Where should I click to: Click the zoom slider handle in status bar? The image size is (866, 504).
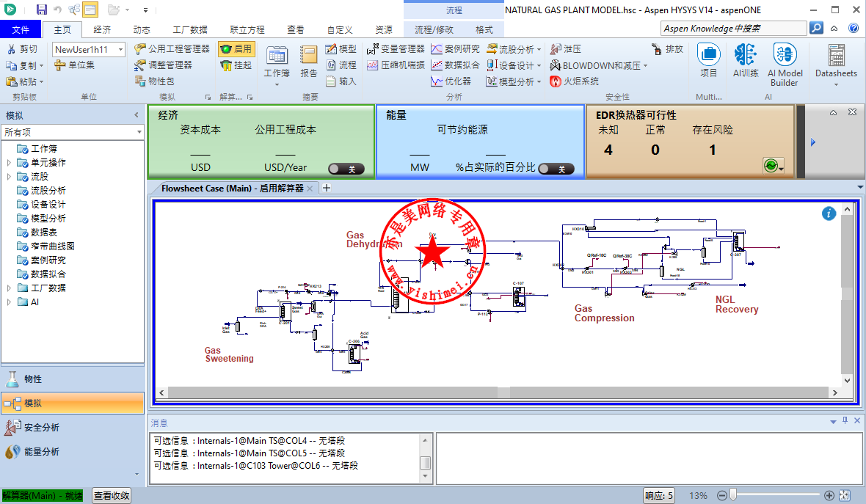(x=733, y=495)
